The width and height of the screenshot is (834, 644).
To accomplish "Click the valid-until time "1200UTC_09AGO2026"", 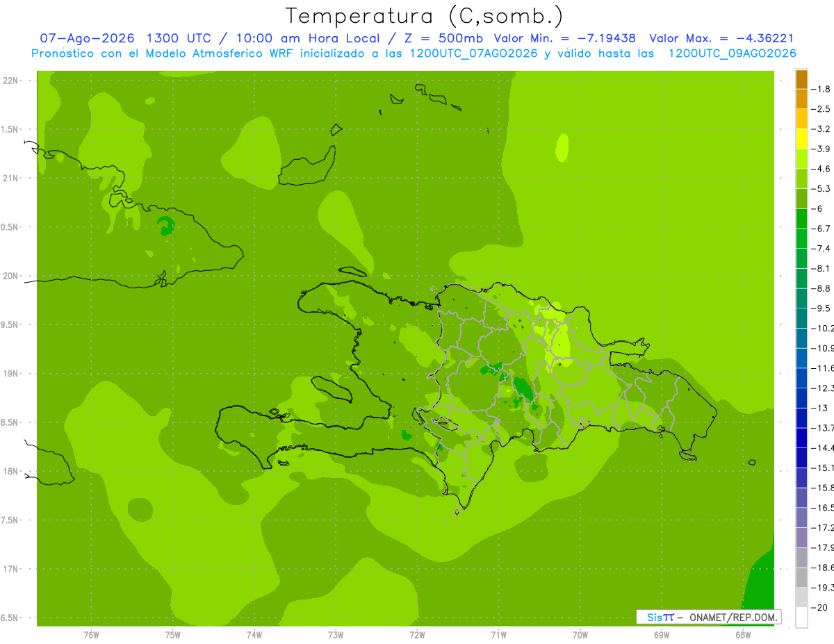I will 732,53.
